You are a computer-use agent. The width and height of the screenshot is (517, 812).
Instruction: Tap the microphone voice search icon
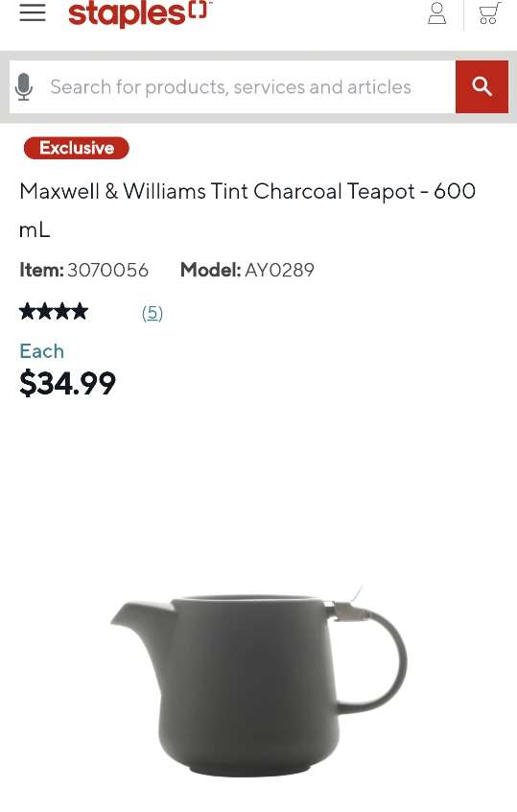(x=24, y=87)
